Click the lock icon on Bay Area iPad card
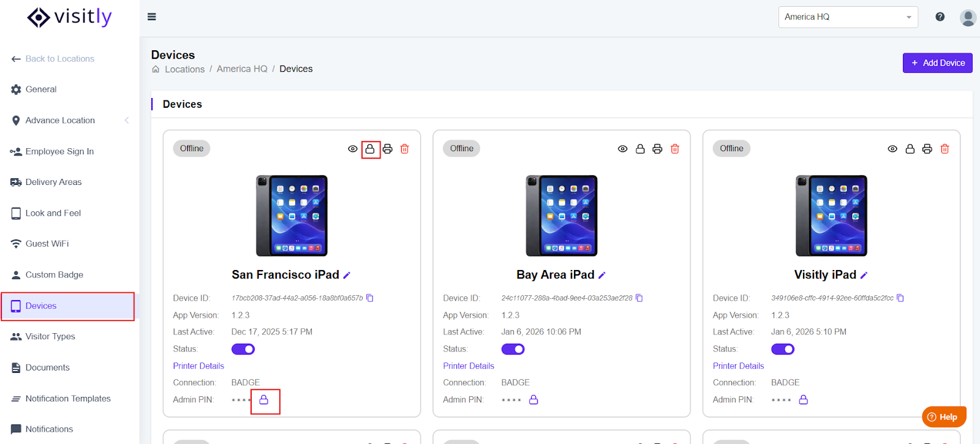The width and height of the screenshot is (980, 444). 640,149
